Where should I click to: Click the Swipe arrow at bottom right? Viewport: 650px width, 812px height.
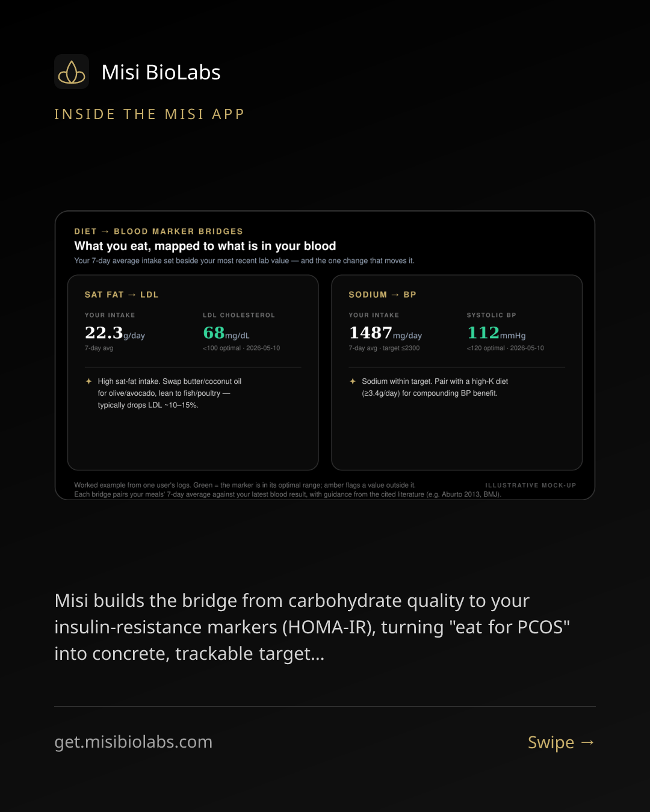click(587, 743)
